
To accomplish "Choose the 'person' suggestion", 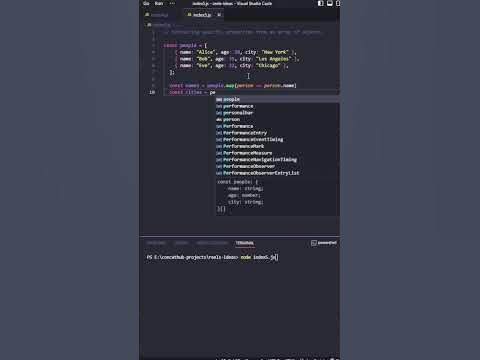I will (277, 119).
